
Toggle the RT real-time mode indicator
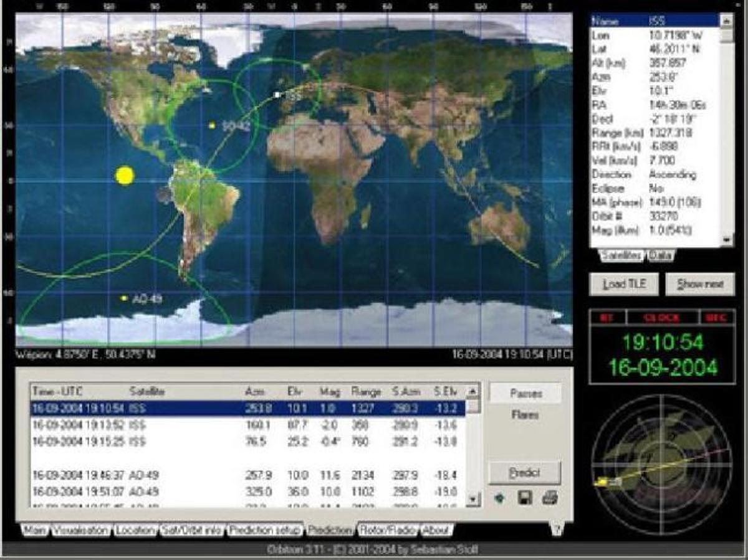click(604, 318)
